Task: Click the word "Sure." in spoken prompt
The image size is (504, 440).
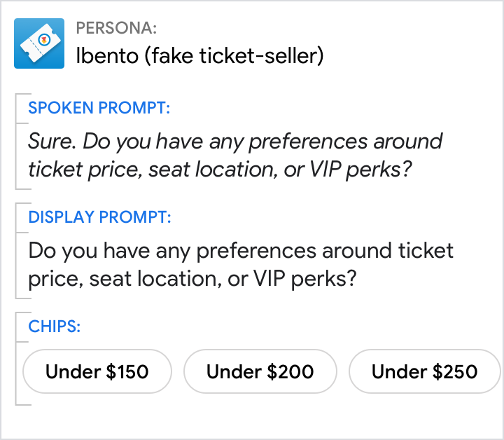Action: point(52,142)
